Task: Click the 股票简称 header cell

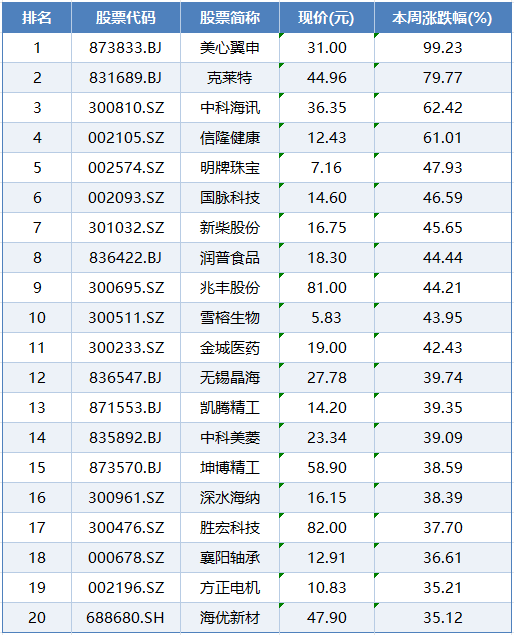Action: tap(230, 17)
